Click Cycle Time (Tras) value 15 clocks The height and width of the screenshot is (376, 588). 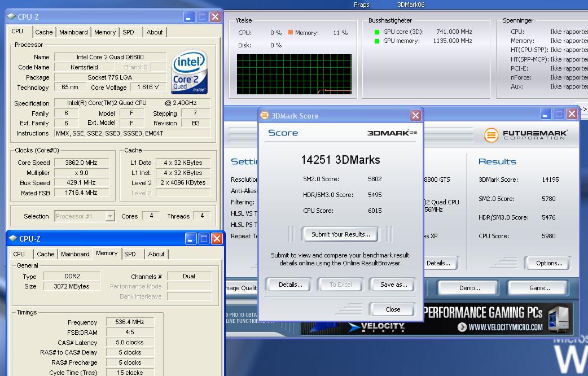tap(130, 373)
